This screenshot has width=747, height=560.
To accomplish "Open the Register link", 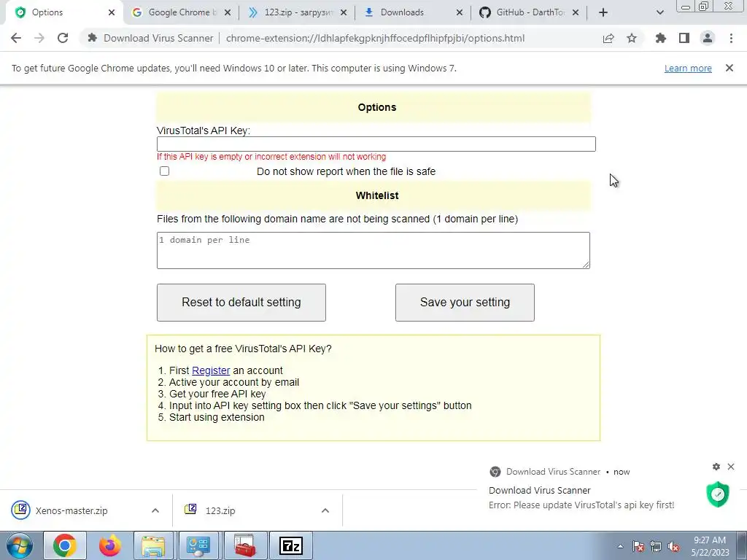I will (x=211, y=370).
